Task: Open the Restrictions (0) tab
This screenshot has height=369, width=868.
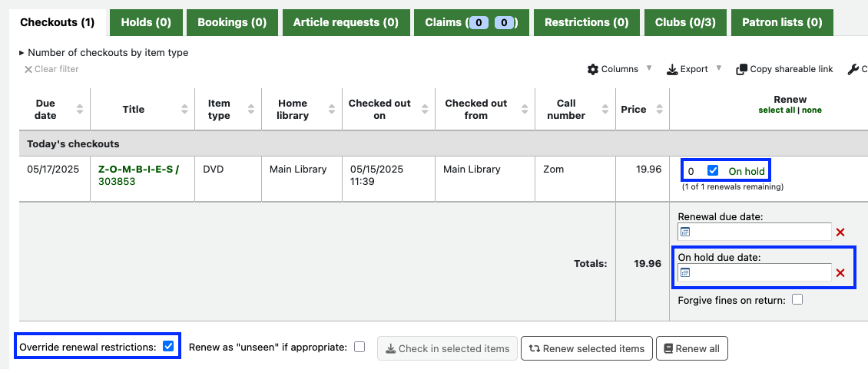Action: tap(586, 22)
